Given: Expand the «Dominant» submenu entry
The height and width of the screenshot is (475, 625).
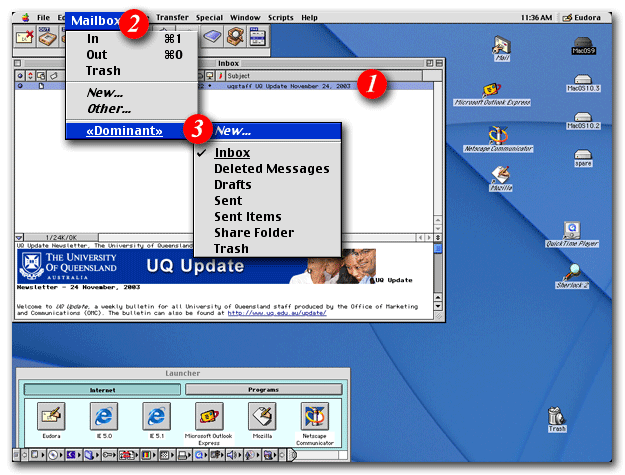Looking at the screenshot, I should (125, 130).
